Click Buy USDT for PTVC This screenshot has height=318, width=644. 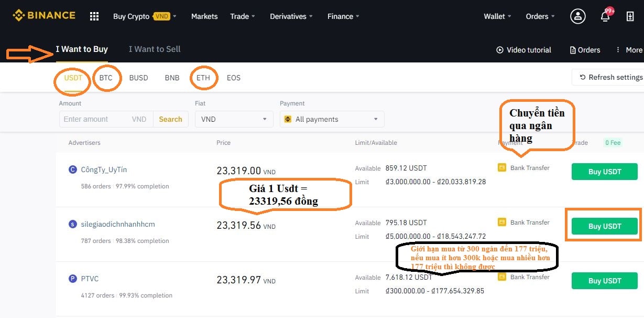click(604, 281)
